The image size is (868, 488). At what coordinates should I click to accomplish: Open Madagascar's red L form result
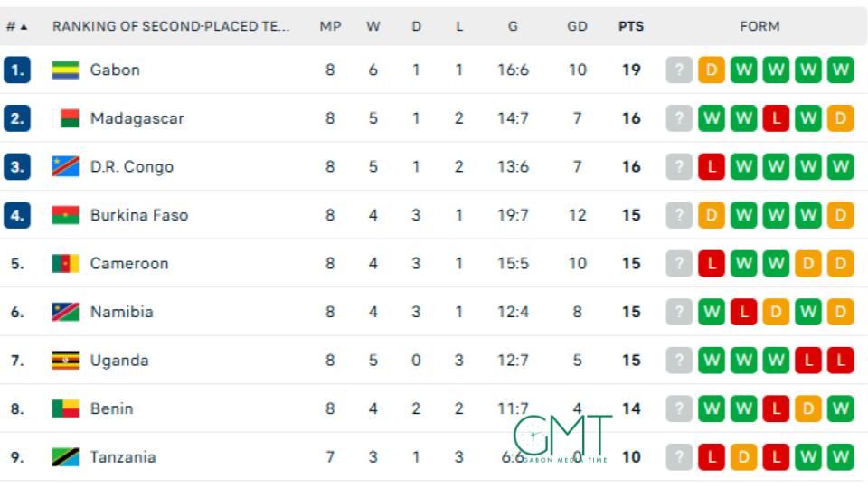tap(776, 118)
